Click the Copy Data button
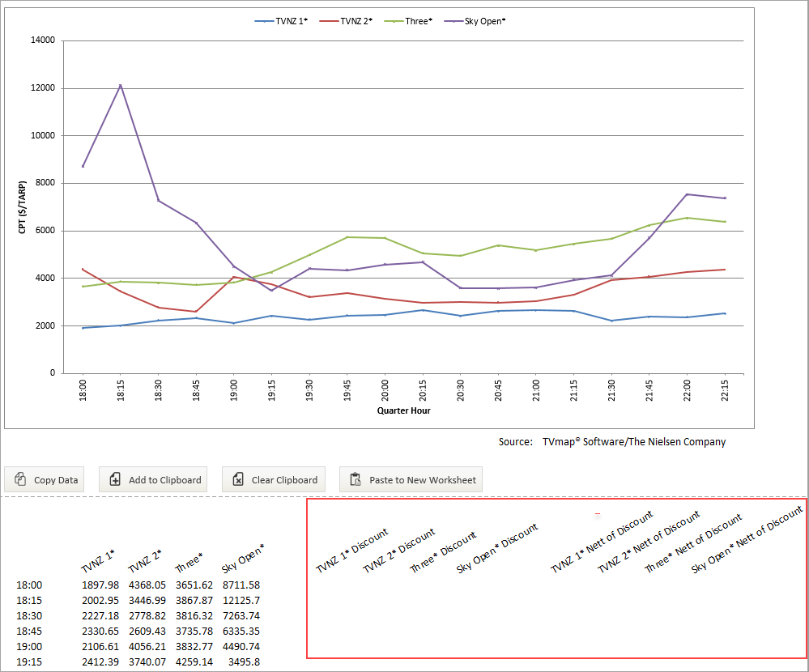This screenshot has width=809, height=672. coord(45,479)
